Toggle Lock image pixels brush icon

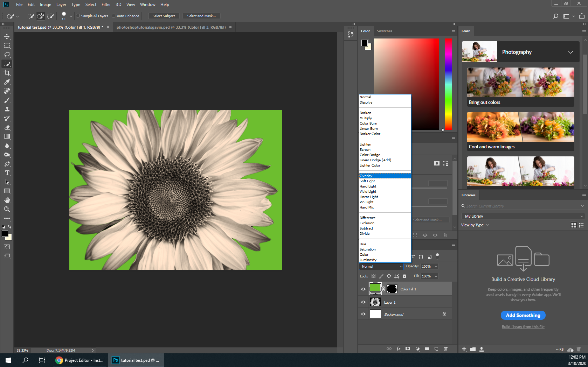tap(381, 276)
